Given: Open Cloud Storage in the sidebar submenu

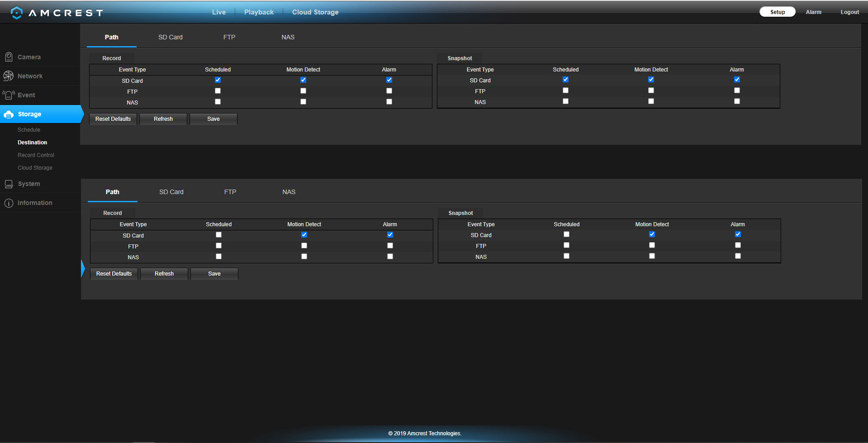Looking at the screenshot, I should click(35, 168).
